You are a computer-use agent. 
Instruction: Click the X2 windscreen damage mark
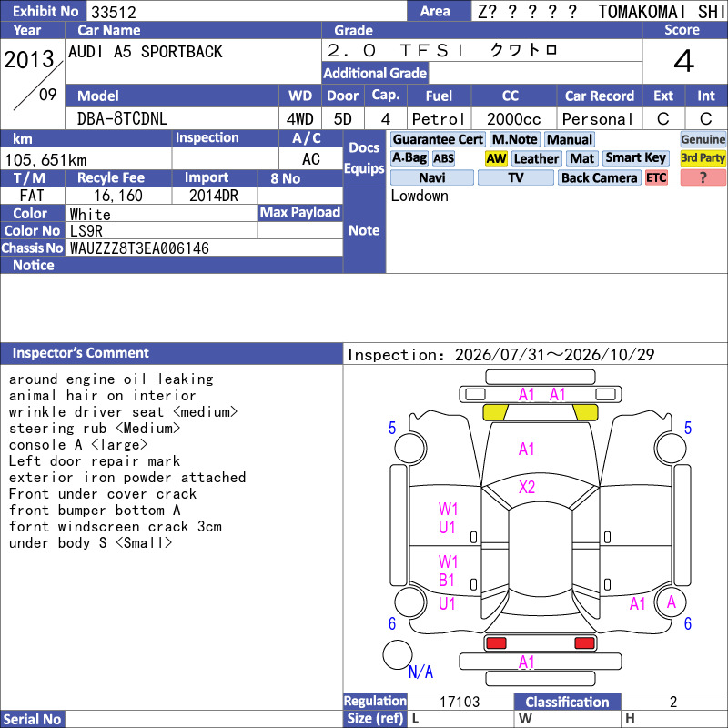(527, 488)
